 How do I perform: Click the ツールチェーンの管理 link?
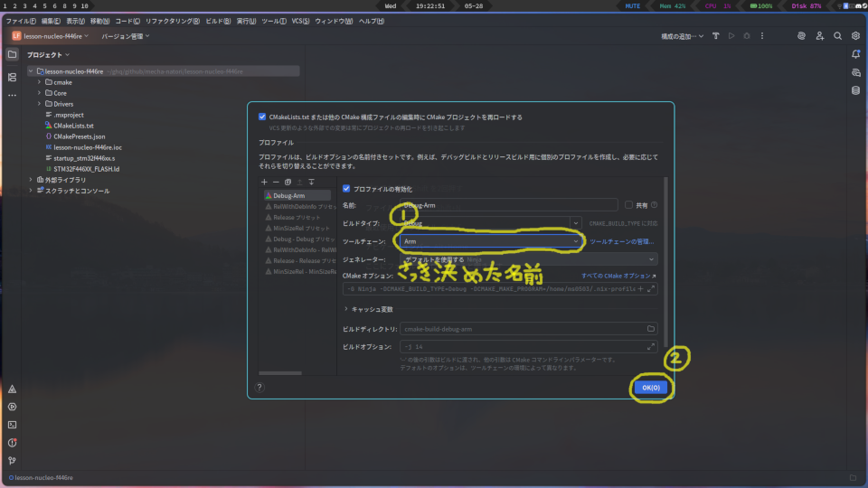tap(621, 242)
